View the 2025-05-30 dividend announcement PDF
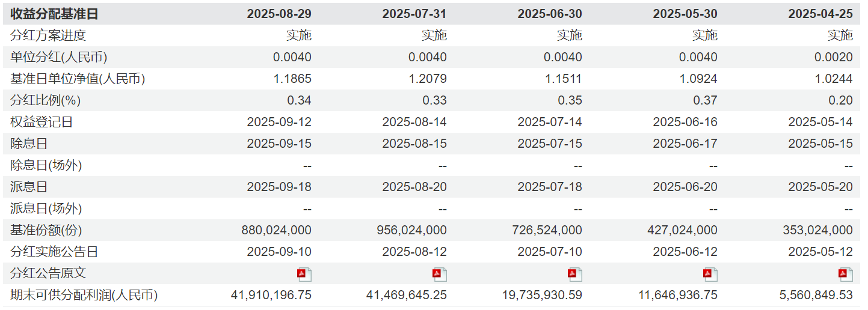Viewport: 868px width, 310px height. pos(710,275)
